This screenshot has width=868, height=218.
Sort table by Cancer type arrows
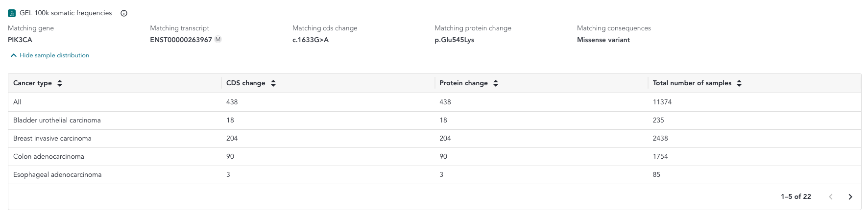[60, 83]
